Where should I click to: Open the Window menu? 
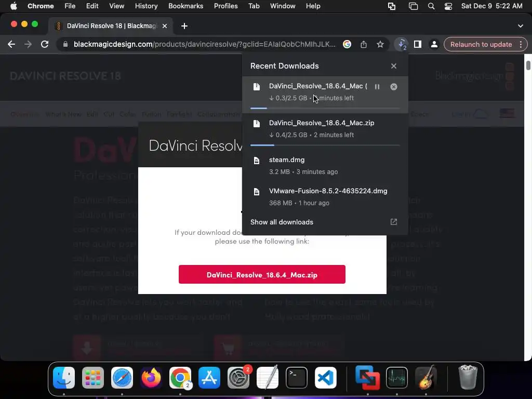[x=283, y=6]
